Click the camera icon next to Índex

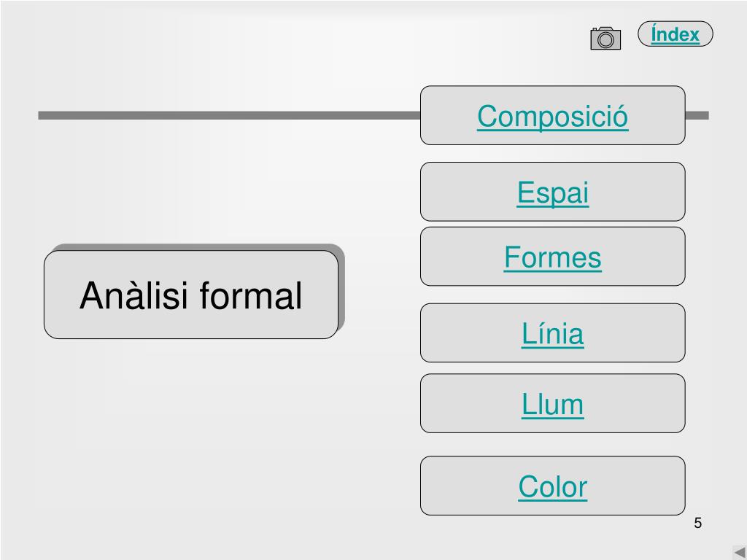point(605,38)
